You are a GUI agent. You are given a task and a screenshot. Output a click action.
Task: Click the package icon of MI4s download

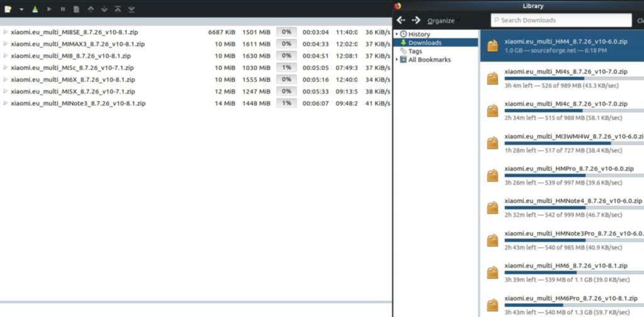(x=492, y=78)
